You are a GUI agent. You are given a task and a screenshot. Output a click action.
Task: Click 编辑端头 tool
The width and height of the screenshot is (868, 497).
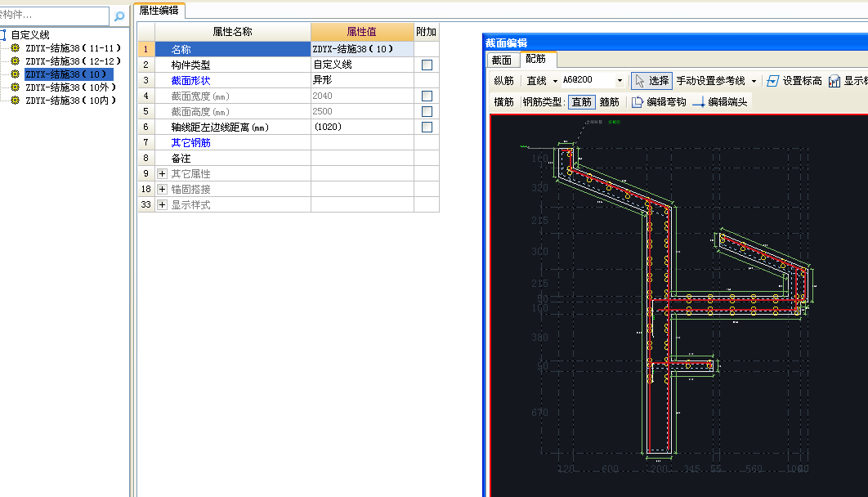click(x=720, y=102)
